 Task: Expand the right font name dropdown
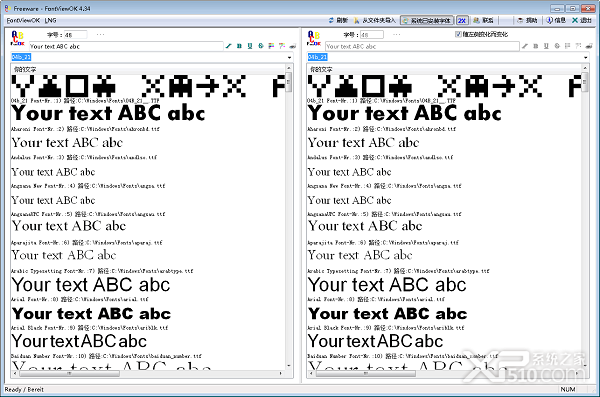tap(585, 57)
